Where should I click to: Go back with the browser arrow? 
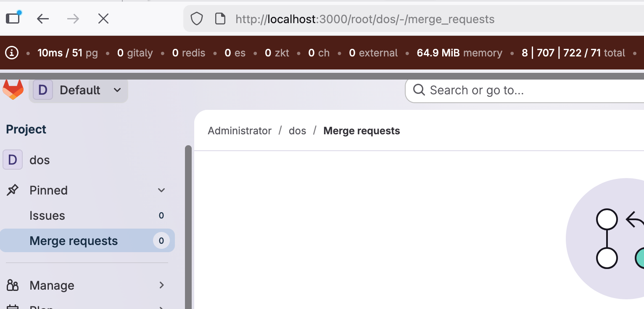click(x=43, y=19)
